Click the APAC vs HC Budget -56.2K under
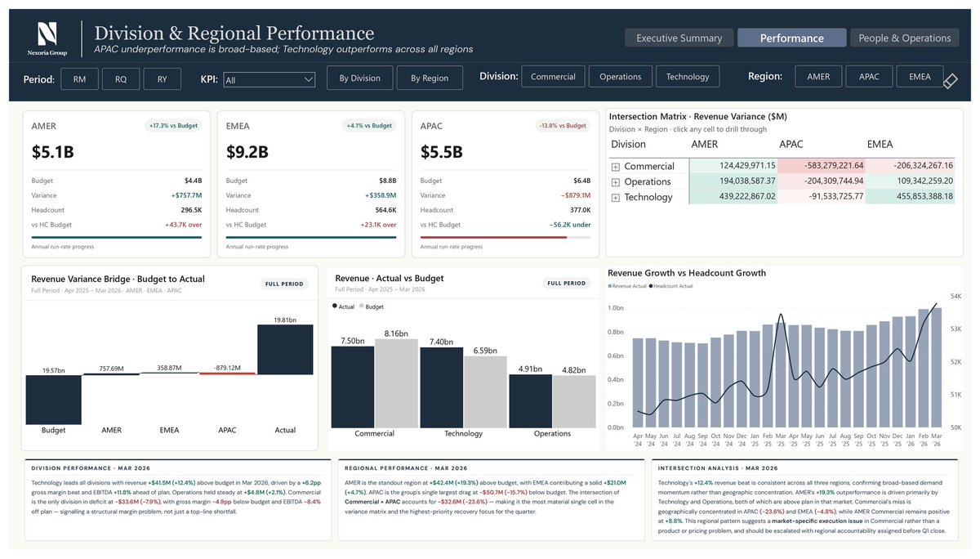The height and width of the screenshot is (559, 980). (569, 224)
